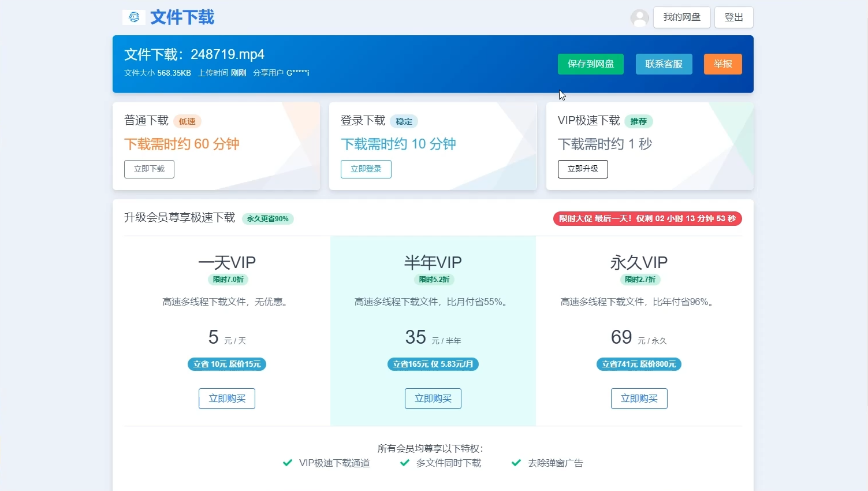Screen dimensions: 868x491
Task: Buy the half-year VIP plan
Action: click(433, 399)
